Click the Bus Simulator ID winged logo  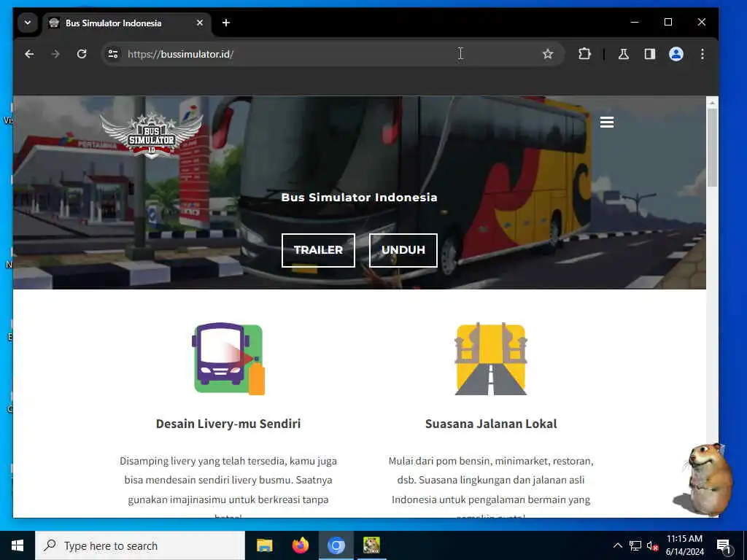[x=152, y=136]
